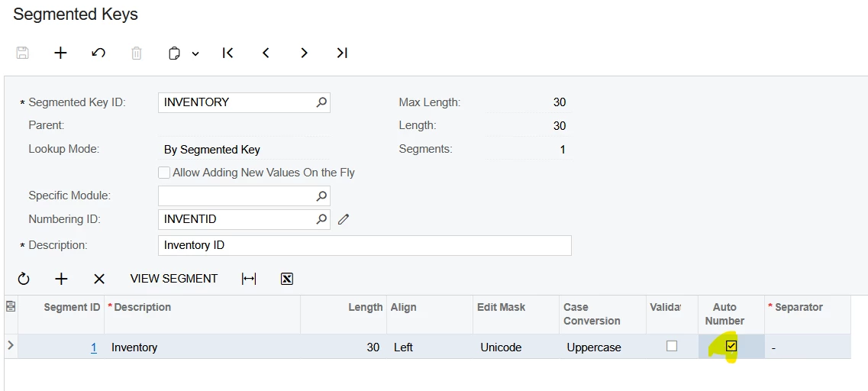Viewport: 868px width, 391px height.
Task: Click the Description text field
Action: 363,245
